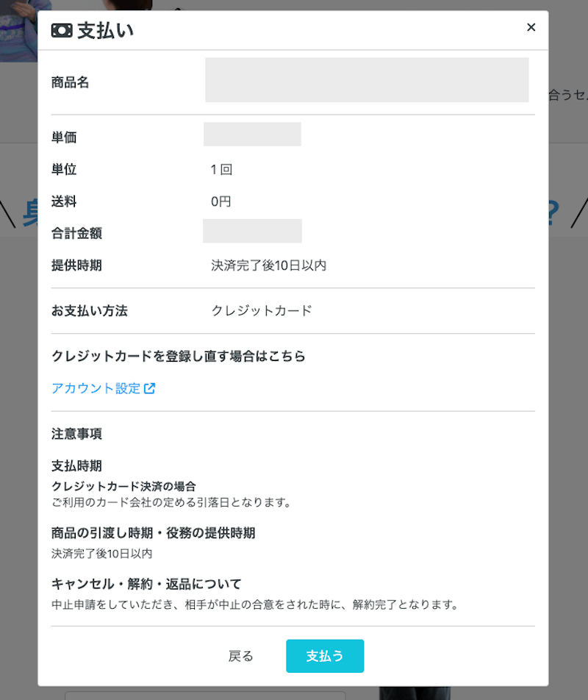Click the クレジットカード payment method value
Viewport: 588px width, 700px height.
point(262,310)
